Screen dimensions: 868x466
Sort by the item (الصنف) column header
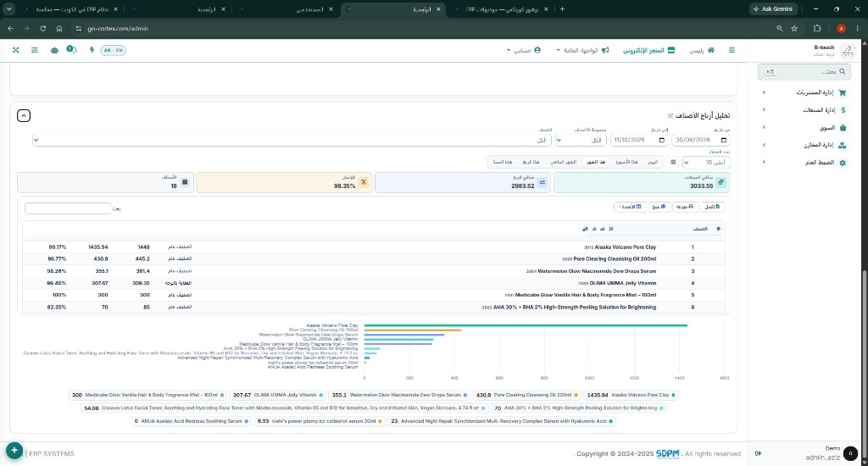tap(699, 229)
